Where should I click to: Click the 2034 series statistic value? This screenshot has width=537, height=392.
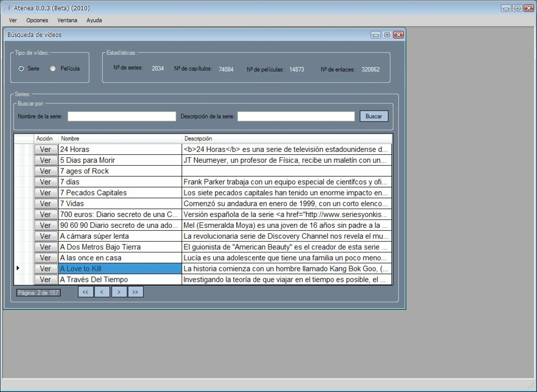tap(158, 69)
